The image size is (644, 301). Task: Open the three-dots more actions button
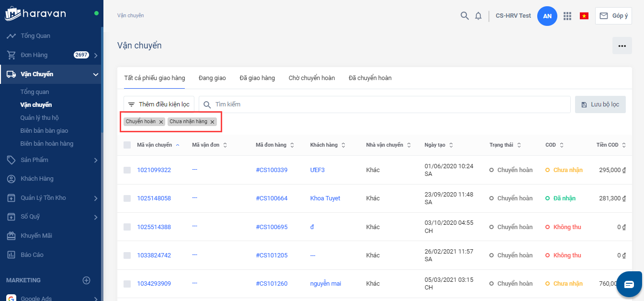(x=622, y=46)
